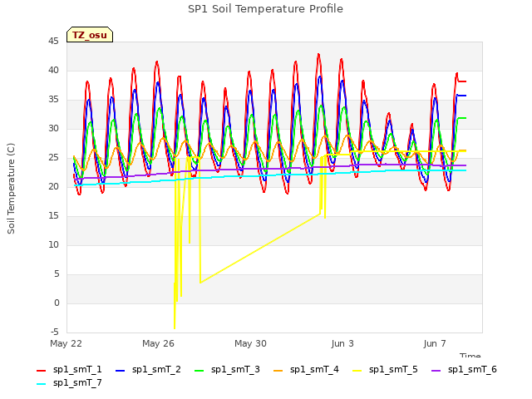Screen dimensions: 532x399
Task: Click the Time x-axis title
Action: pyautogui.click(x=470, y=355)
